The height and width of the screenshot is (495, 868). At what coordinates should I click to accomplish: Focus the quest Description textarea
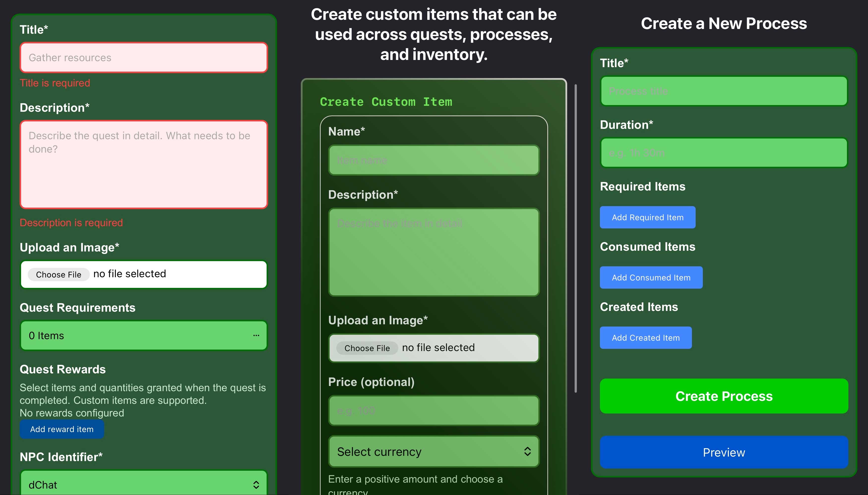tap(143, 165)
